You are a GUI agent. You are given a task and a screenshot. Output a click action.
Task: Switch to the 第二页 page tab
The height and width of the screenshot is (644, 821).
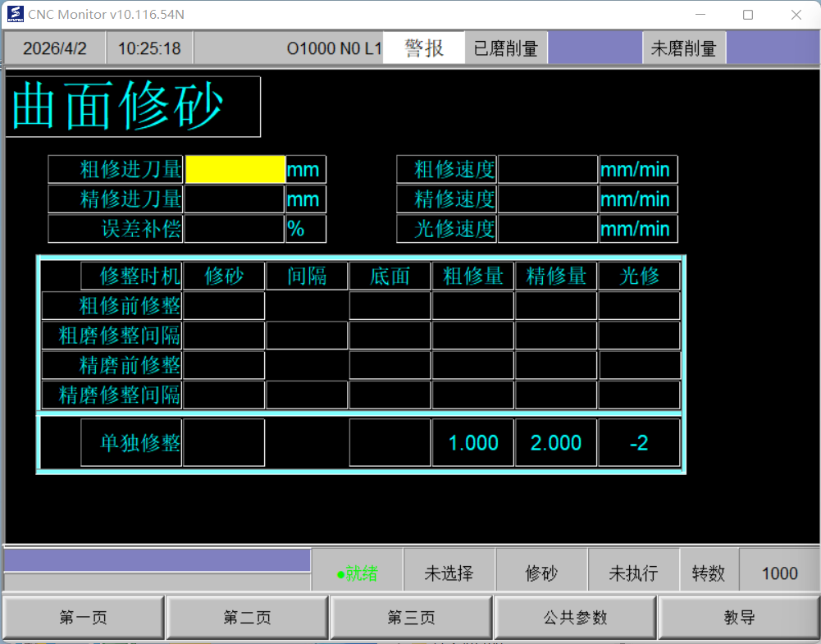pos(247,618)
